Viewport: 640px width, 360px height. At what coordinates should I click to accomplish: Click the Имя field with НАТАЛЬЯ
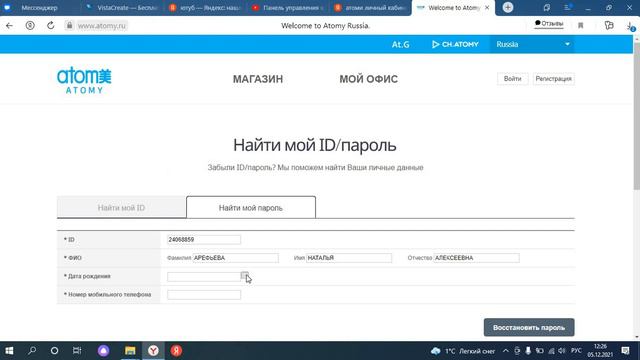click(349, 258)
